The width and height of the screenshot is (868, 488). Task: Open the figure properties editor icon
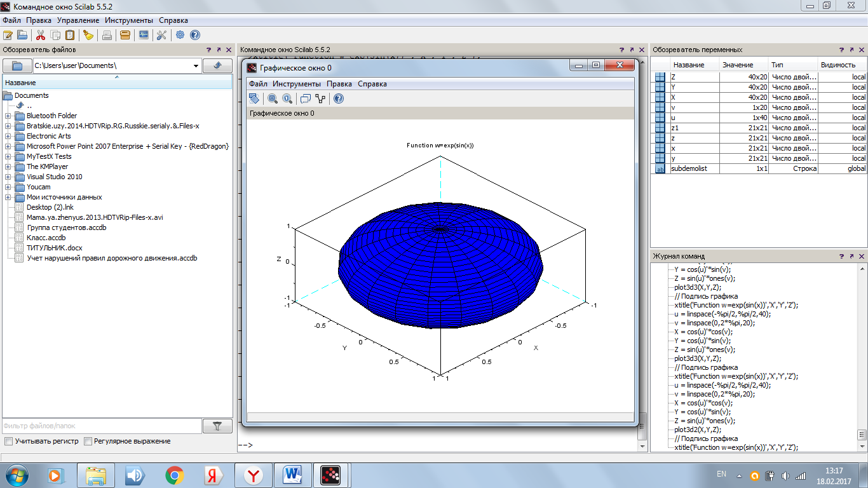(x=320, y=98)
